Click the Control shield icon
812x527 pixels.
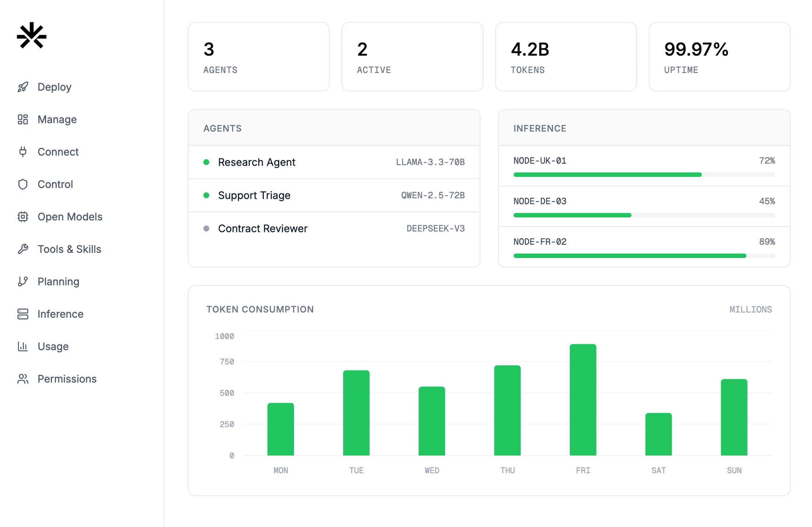(x=23, y=184)
